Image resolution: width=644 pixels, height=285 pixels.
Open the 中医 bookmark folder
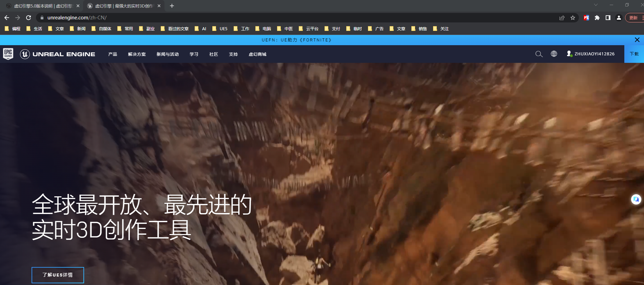click(x=285, y=29)
